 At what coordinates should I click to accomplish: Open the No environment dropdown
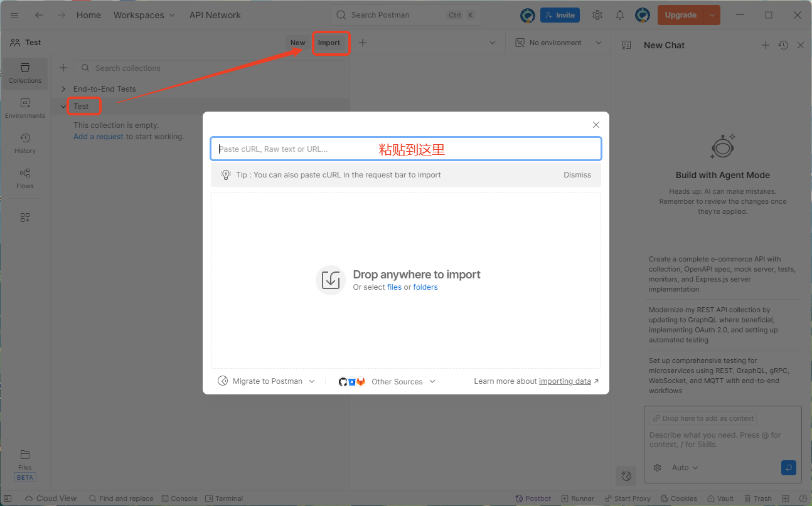pos(558,43)
